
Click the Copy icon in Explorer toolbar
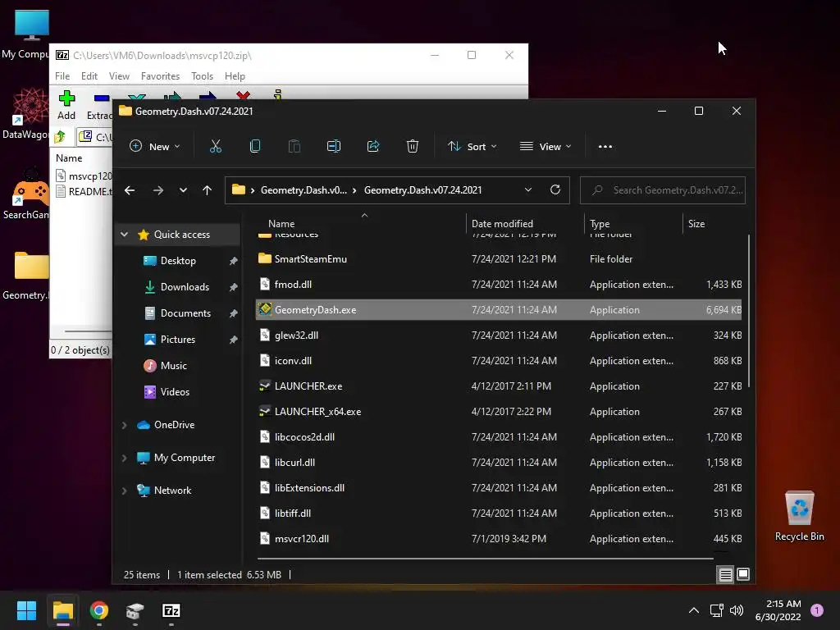(x=255, y=146)
